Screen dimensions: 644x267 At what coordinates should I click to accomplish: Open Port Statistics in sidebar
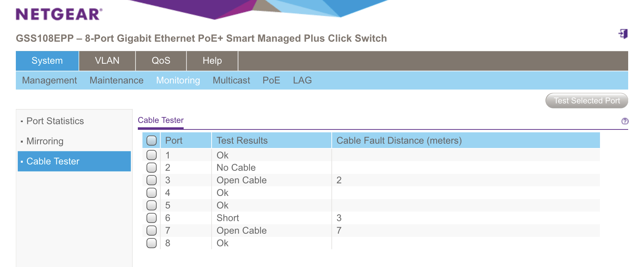[x=55, y=121]
